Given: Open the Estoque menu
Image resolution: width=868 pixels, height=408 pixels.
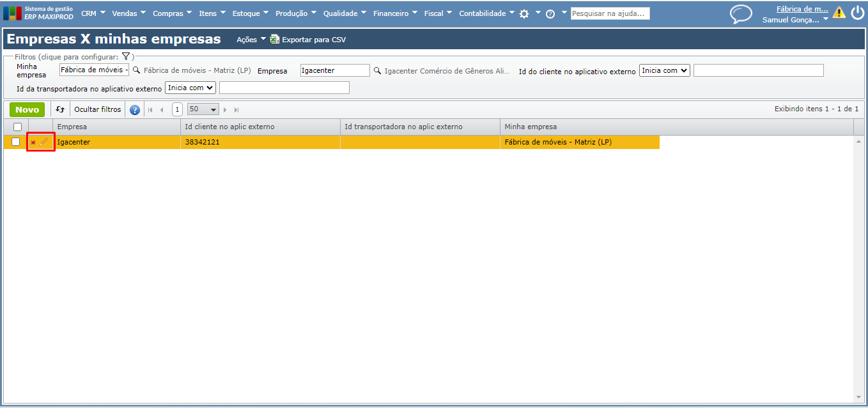Looking at the screenshot, I should pyautogui.click(x=251, y=13).
